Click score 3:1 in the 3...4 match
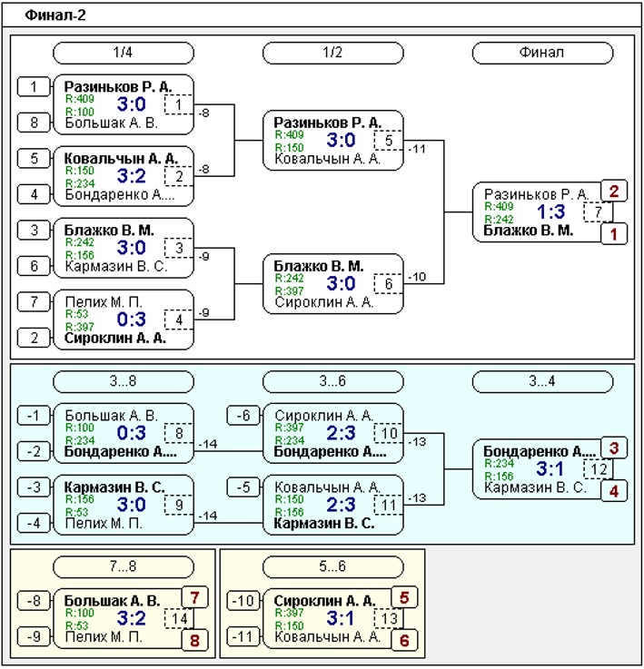Screen dimensions: 644x669 pyautogui.click(x=550, y=468)
